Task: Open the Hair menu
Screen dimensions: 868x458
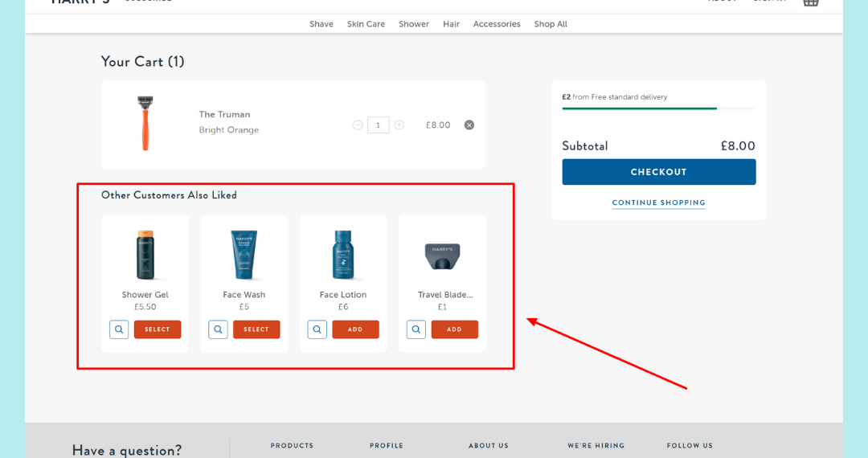Action: (x=451, y=24)
